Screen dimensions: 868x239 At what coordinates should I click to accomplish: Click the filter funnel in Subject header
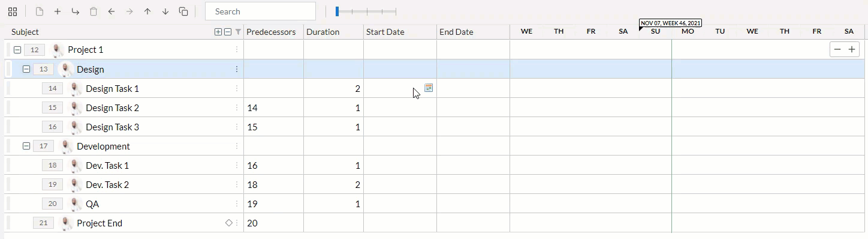238,32
